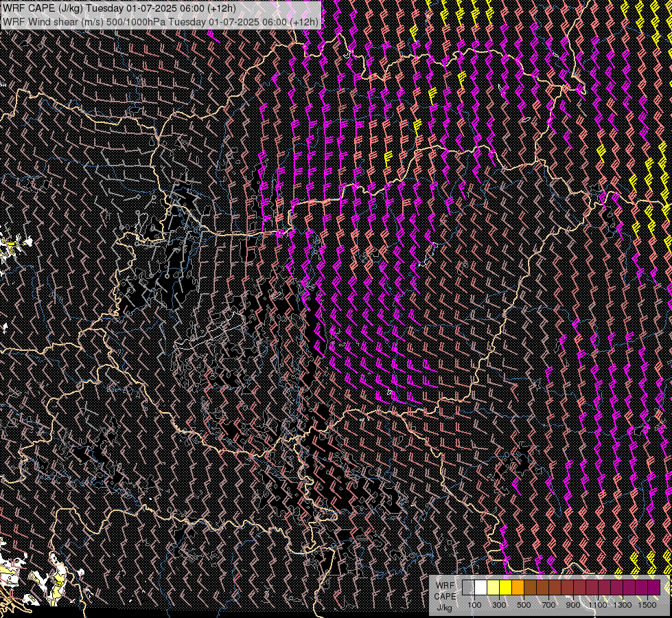Pick the last magenta-purple legend swatch
Viewport: 672px width, 618px height.
pos(654,588)
